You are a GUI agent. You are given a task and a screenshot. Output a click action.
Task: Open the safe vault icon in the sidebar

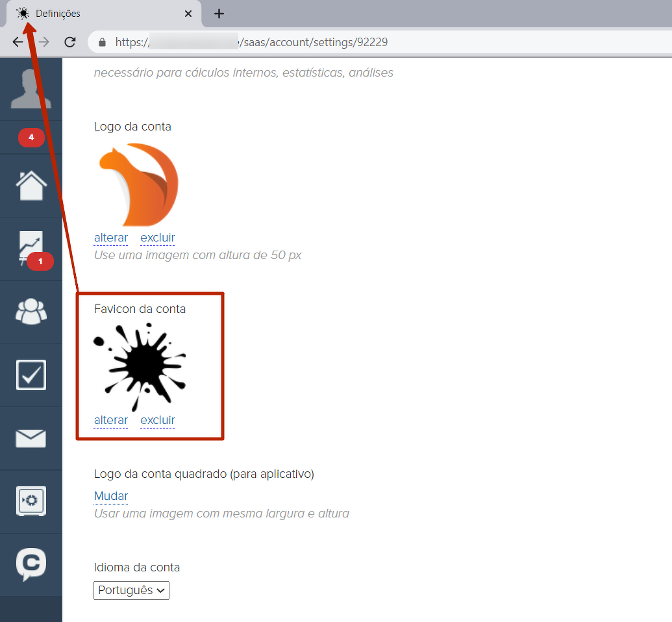tap(31, 501)
